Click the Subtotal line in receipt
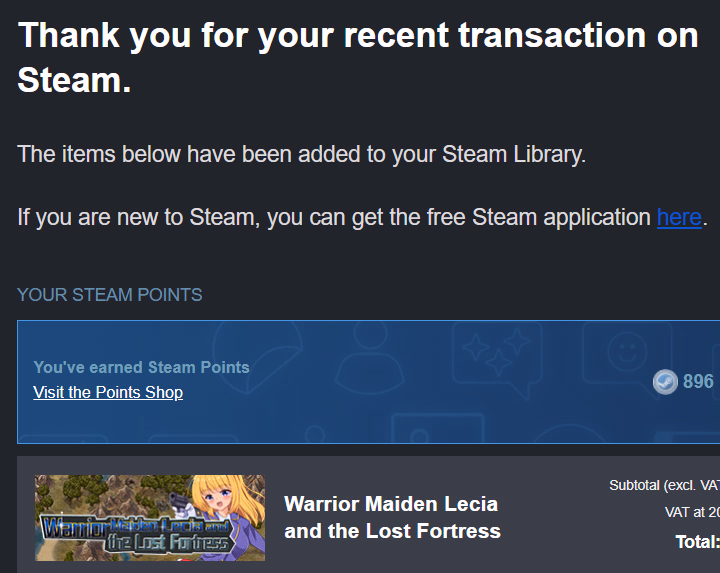Viewport: 720px width, 573px height. 664,486
